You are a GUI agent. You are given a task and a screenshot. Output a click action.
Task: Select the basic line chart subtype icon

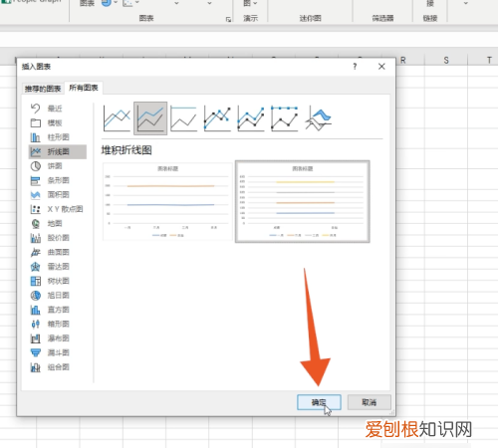(x=117, y=118)
